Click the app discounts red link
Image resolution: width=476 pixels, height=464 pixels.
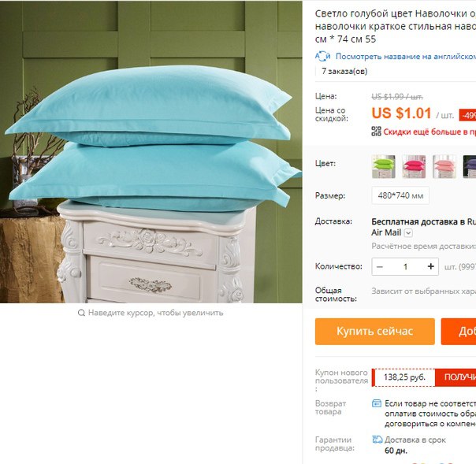tap(430, 132)
